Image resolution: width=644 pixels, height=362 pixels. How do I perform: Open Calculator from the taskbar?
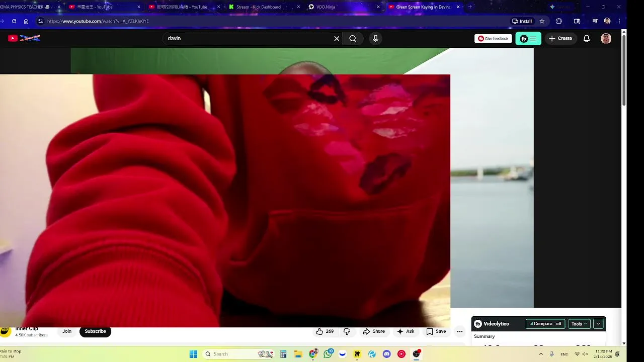coord(283,354)
